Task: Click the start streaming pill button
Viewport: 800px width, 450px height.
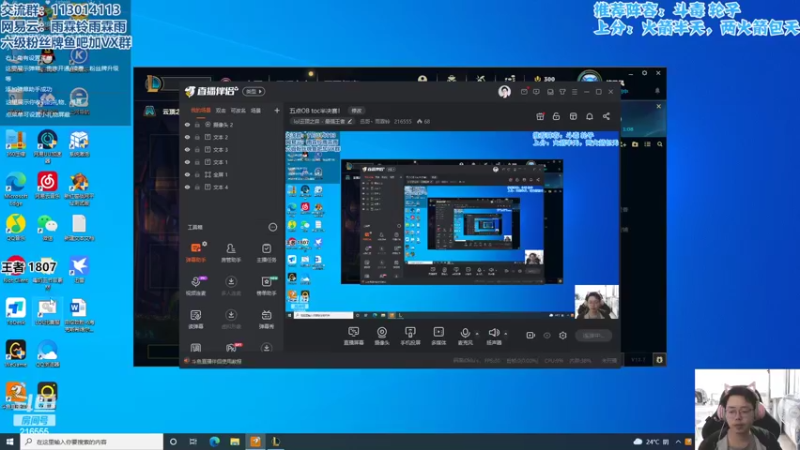Action: pos(593,335)
